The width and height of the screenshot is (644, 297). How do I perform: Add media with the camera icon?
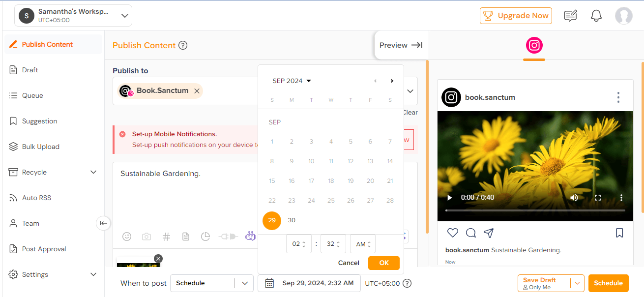(146, 237)
